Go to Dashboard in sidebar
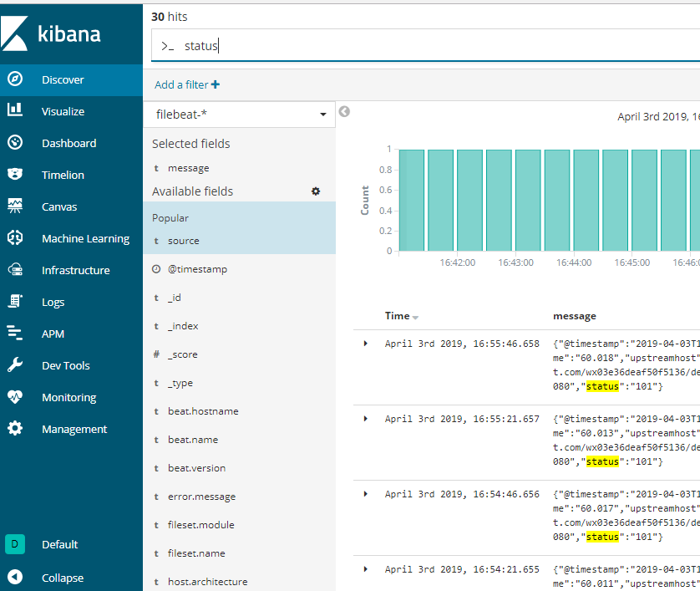Viewport: 700px width, 591px height. tap(69, 144)
